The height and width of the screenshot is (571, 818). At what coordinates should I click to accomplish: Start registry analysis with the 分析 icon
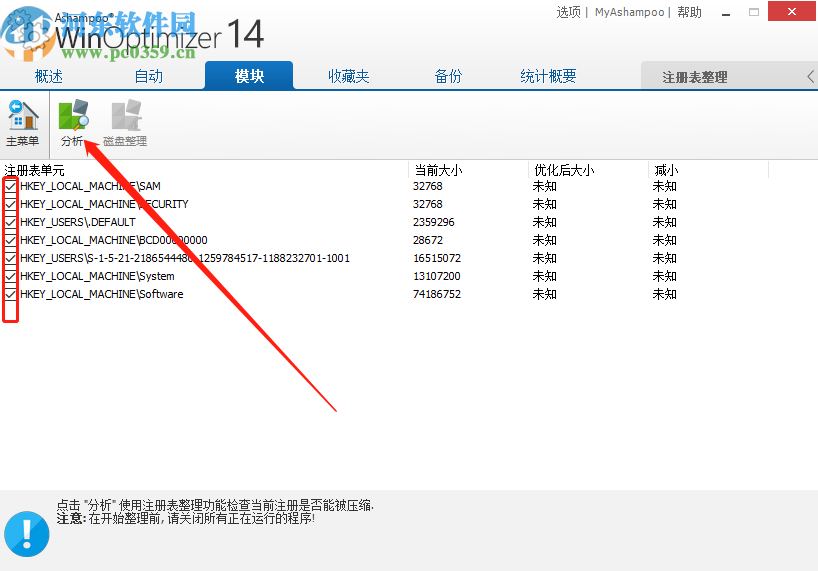point(73,123)
